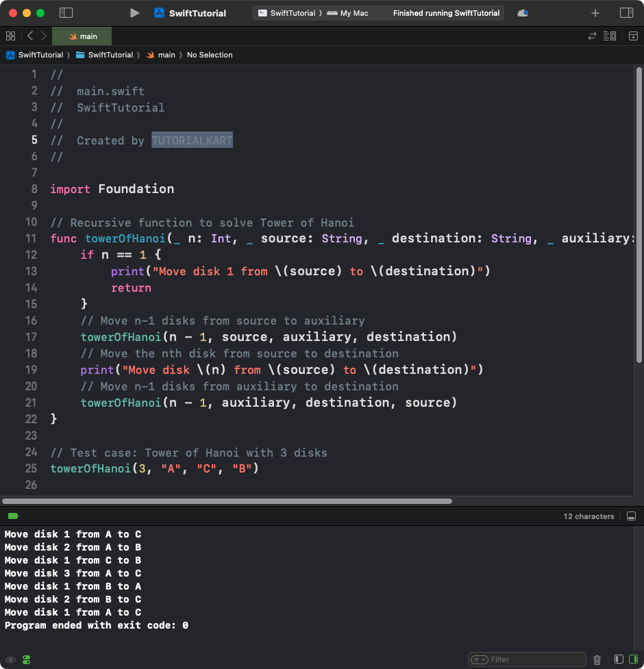Screen dimensions: 644x669
Task: Hide the debug area panel
Action: tap(631, 516)
